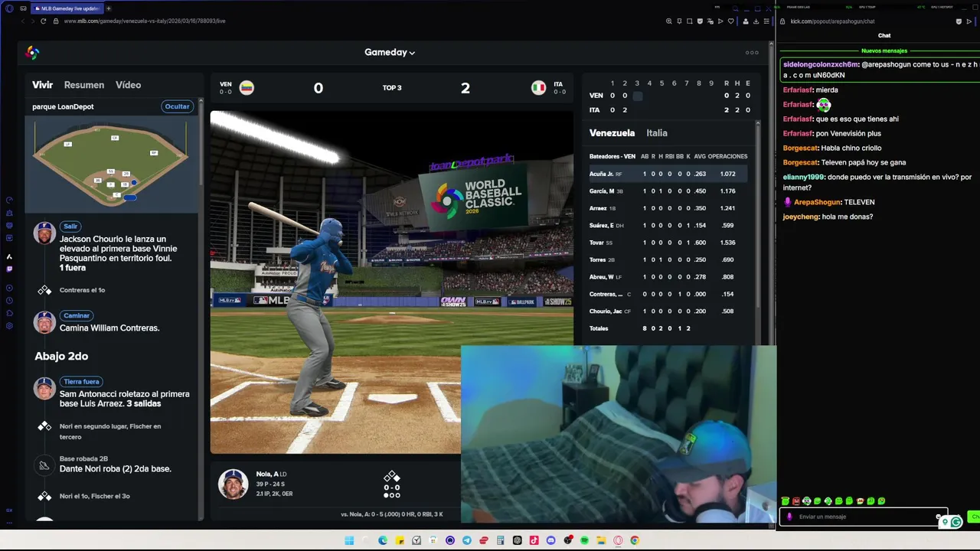Viewport: 980px width, 551px height.
Task: Click the OPERACIONES column header
Action: tap(727, 156)
